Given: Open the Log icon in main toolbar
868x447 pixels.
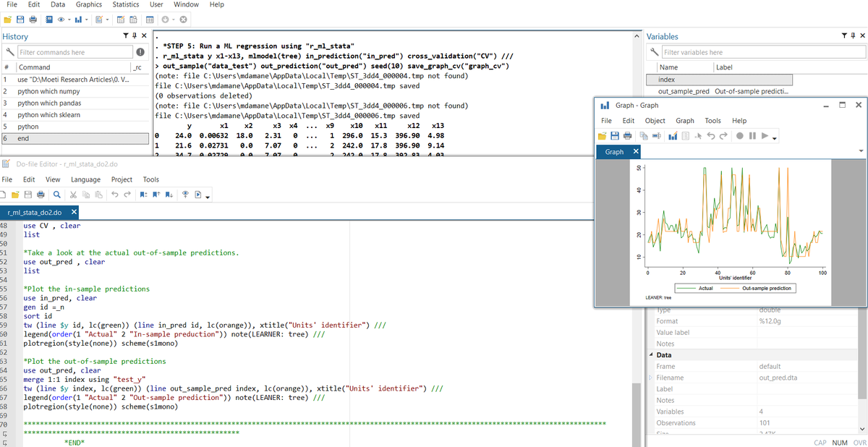Looking at the screenshot, I should [48, 19].
